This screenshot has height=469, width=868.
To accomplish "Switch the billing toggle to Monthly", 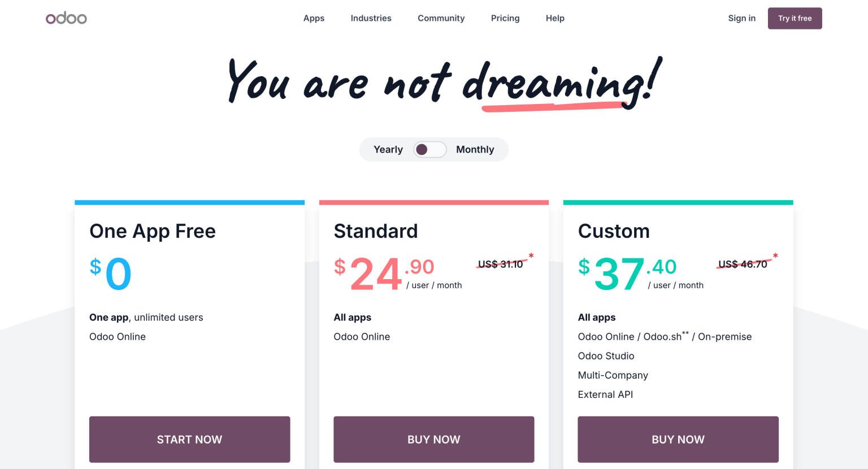I will point(475,149).
